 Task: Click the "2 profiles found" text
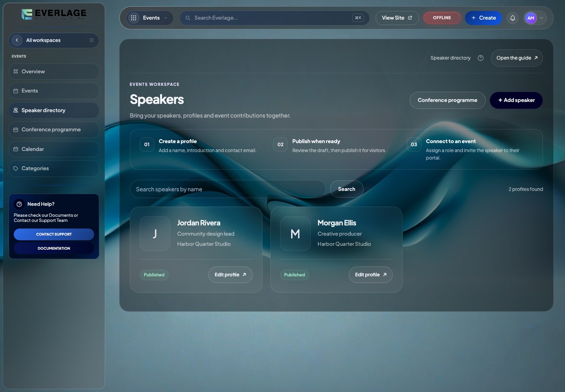pos(526,189)
